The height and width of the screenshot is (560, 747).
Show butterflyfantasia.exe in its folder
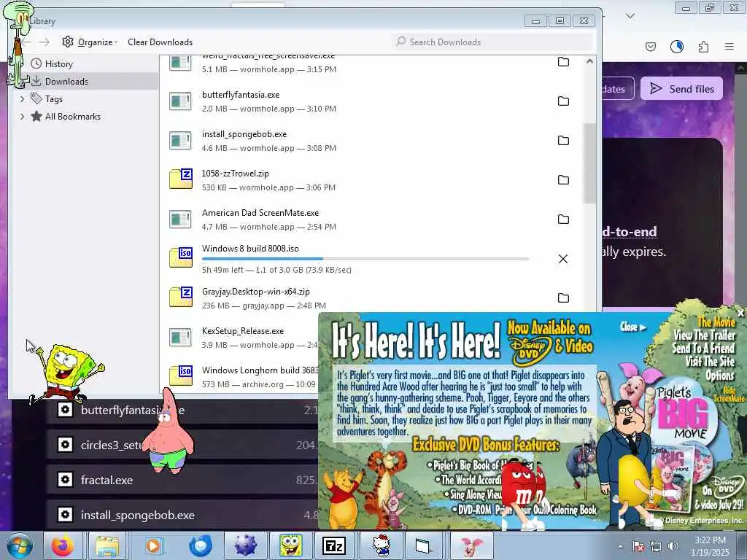[x=563, y=101]
